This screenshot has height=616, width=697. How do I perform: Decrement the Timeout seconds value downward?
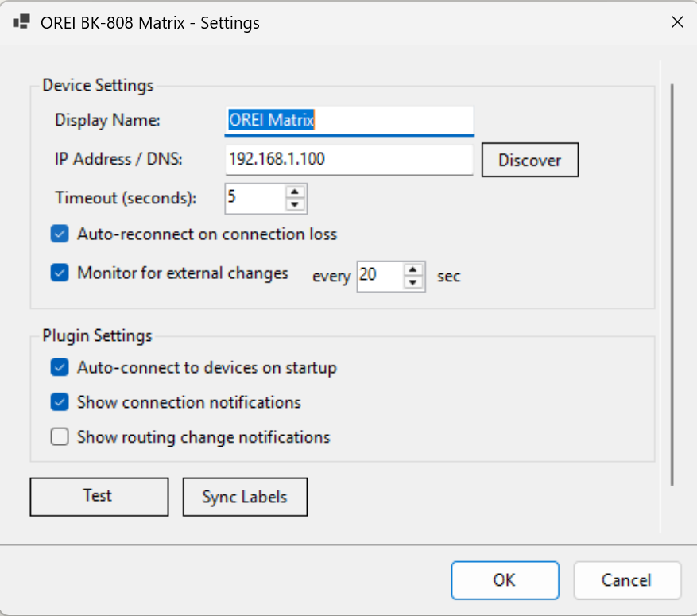[x=294, y=204]
